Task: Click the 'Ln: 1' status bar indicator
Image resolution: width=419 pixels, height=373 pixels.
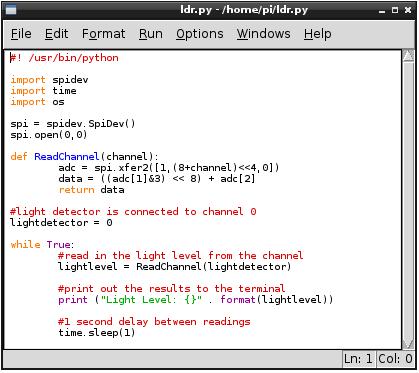Action: tap(358, 359)
